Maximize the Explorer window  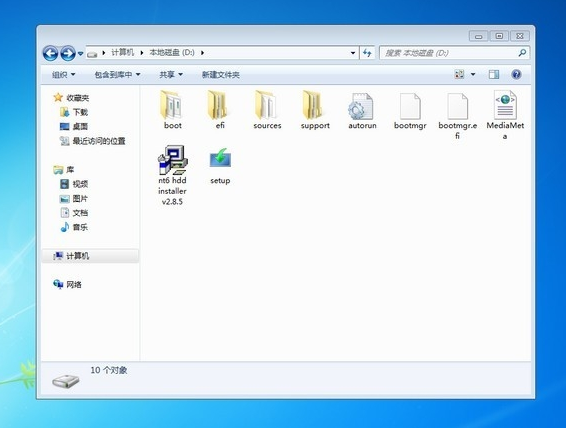[499, 36]
